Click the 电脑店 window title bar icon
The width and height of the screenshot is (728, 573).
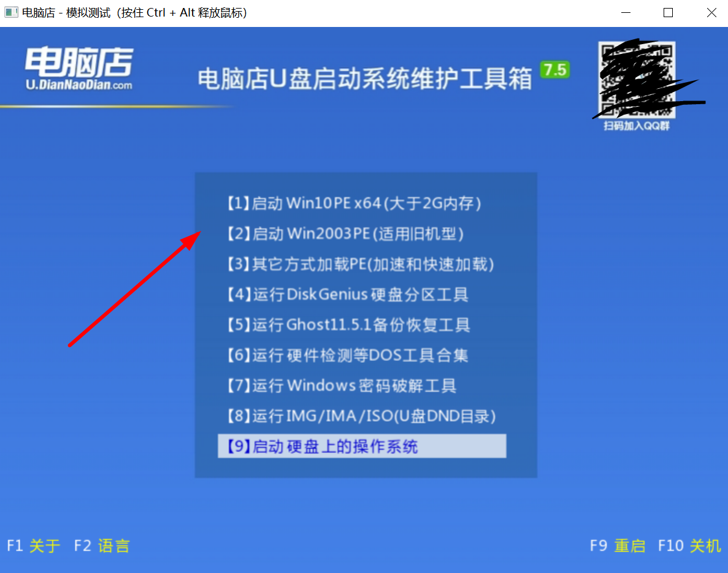[x=11, y=12]
